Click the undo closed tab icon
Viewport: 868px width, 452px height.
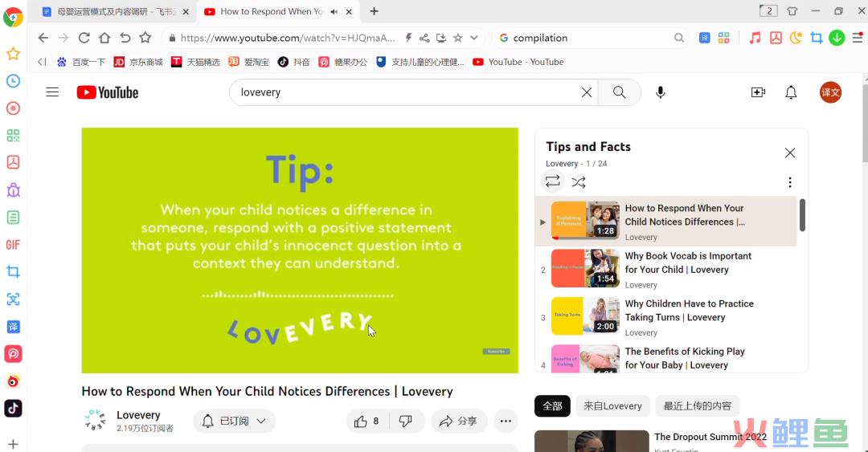[x=125, y=38]
